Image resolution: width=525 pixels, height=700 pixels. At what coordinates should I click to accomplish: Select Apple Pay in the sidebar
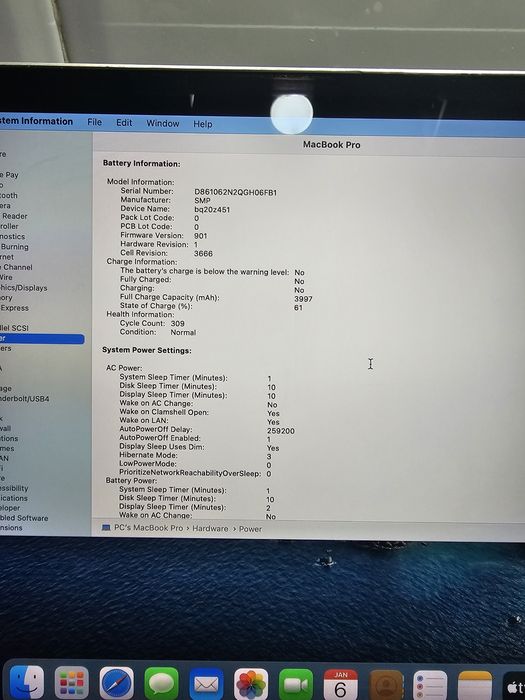9,175
